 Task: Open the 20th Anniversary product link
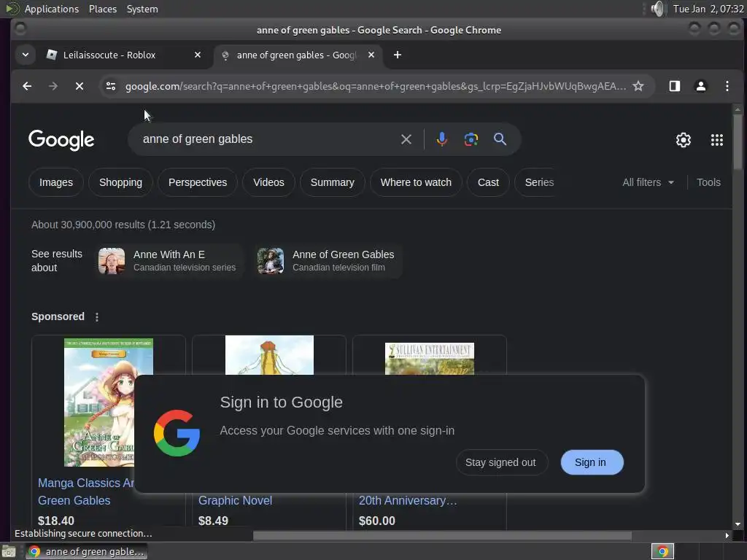408,501
